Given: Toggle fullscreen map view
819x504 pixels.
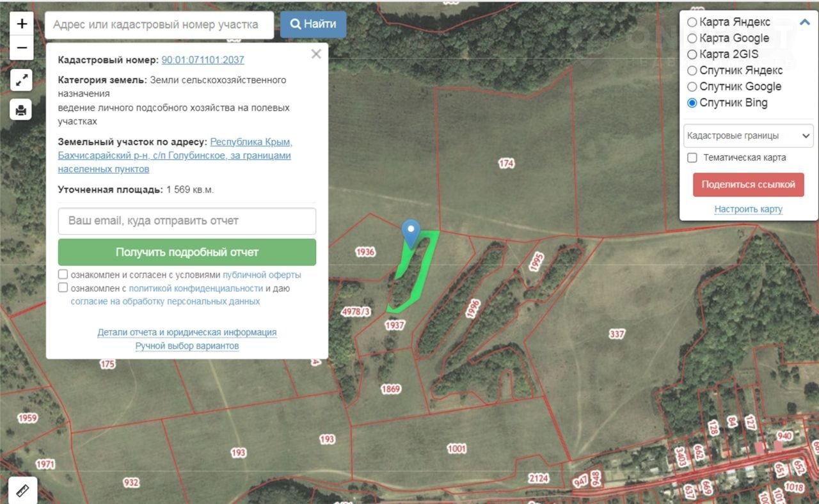Looking at the screenshot, I should [x=22, y=80].
